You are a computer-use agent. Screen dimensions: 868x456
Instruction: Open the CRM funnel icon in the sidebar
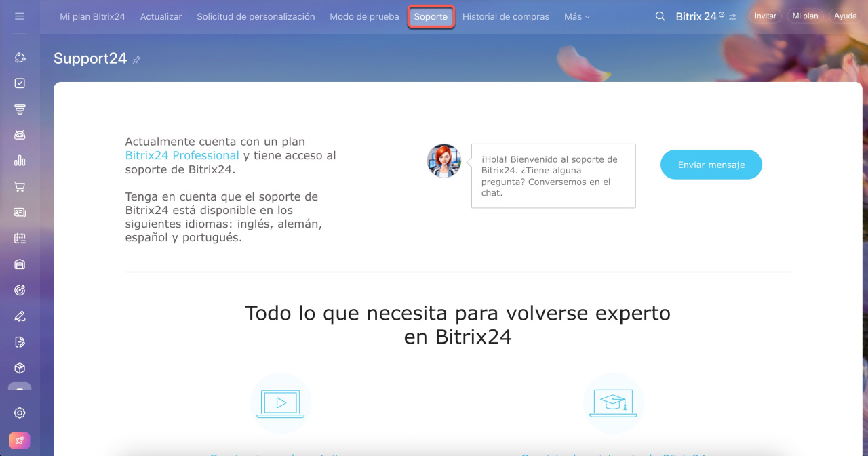pyautogui.click(x=20, y=109)
